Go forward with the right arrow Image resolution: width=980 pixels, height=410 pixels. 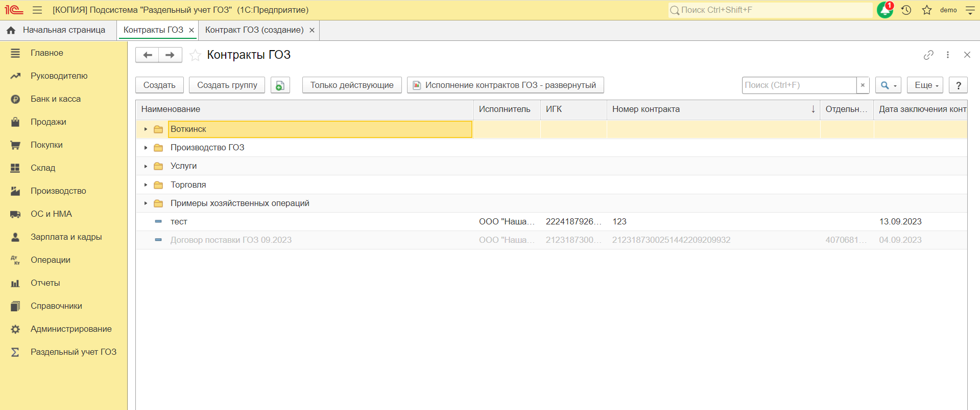[170, 55]
